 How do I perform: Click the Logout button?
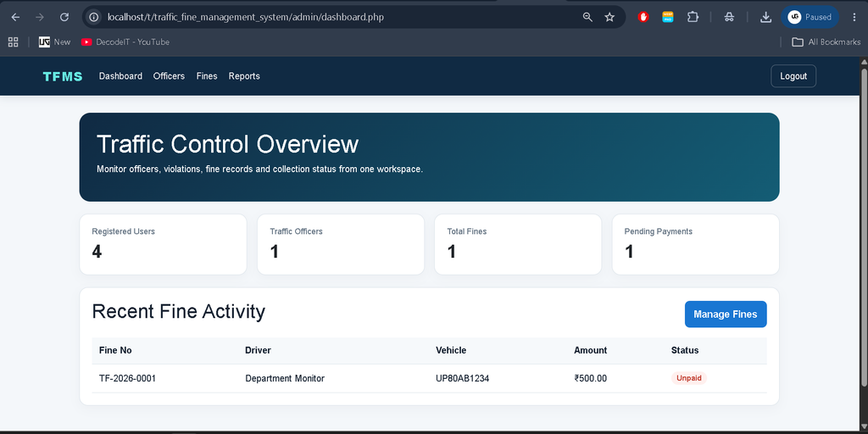click(x=793, y=76)
